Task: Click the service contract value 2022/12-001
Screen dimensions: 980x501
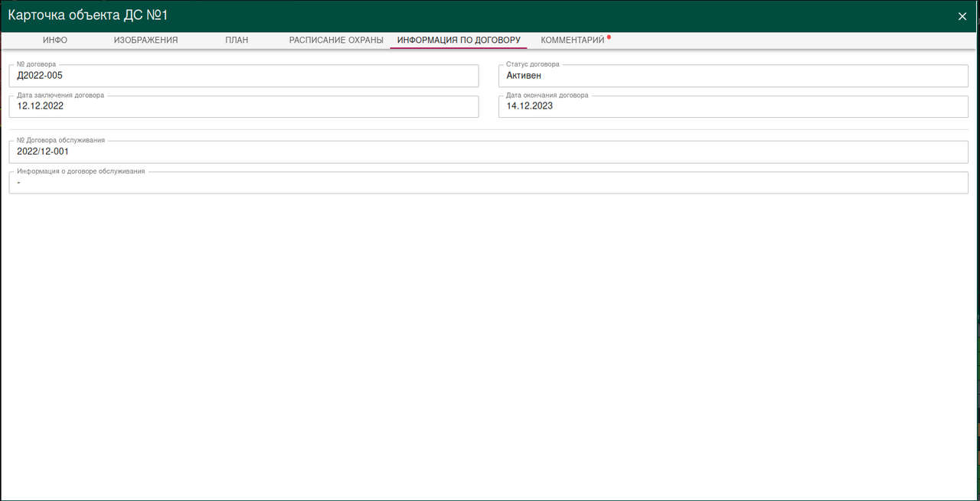Action: (x=43, y=151)
